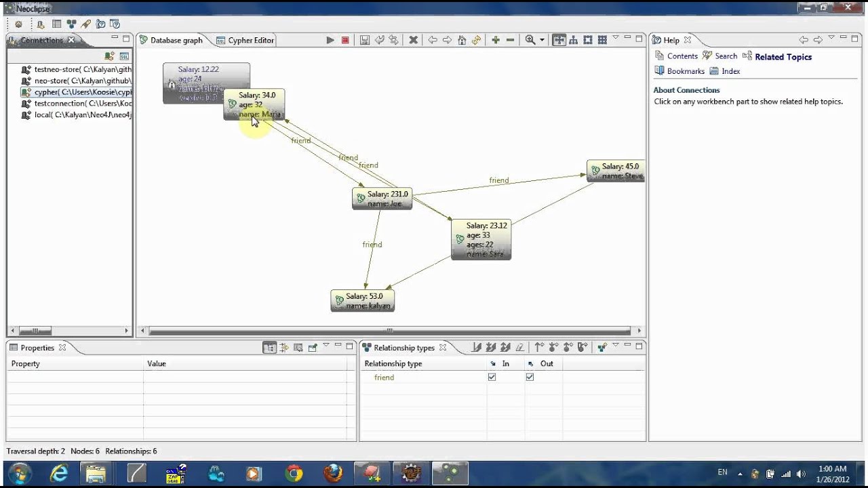Screen dimensions: 868x488
Task: Select the neo-store connection
Action: [x=77, y=81]
